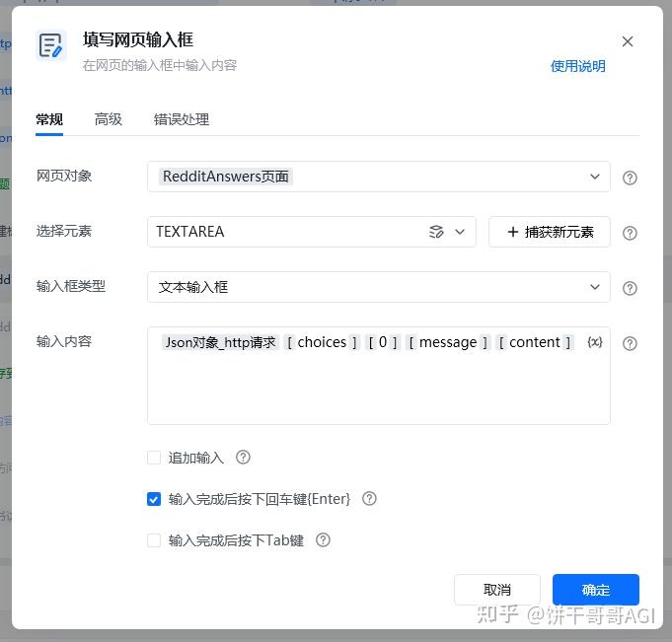This screenshot has height=642, width=672.
Task: Enable 输入完成后按下Tab键 checkbox
Action: pos(154,540)
